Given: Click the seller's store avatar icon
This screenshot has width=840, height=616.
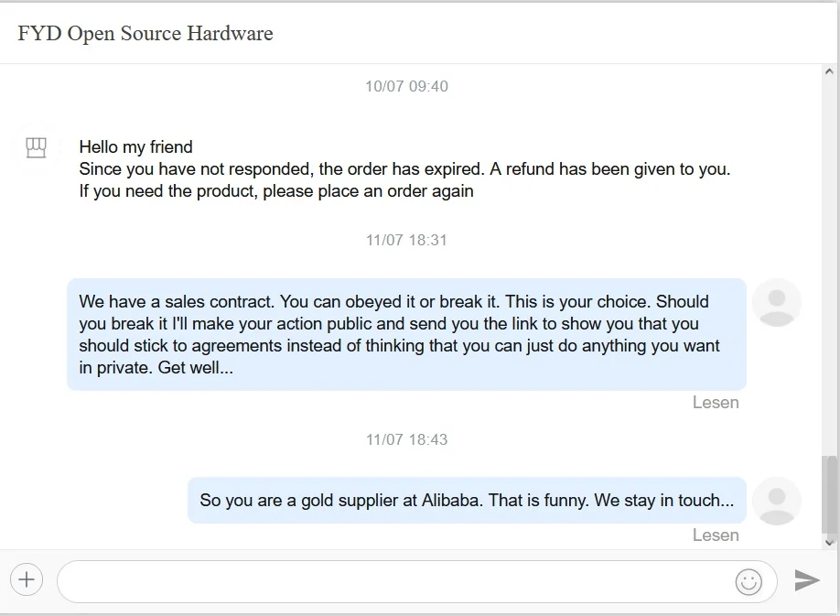Looking at the screenshot, I should point(37,147).
